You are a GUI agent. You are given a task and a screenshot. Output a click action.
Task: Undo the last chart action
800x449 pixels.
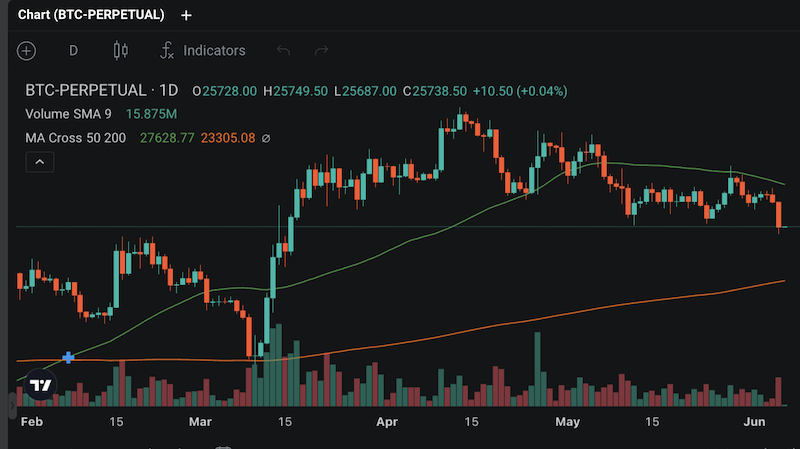tap(283, 51)
